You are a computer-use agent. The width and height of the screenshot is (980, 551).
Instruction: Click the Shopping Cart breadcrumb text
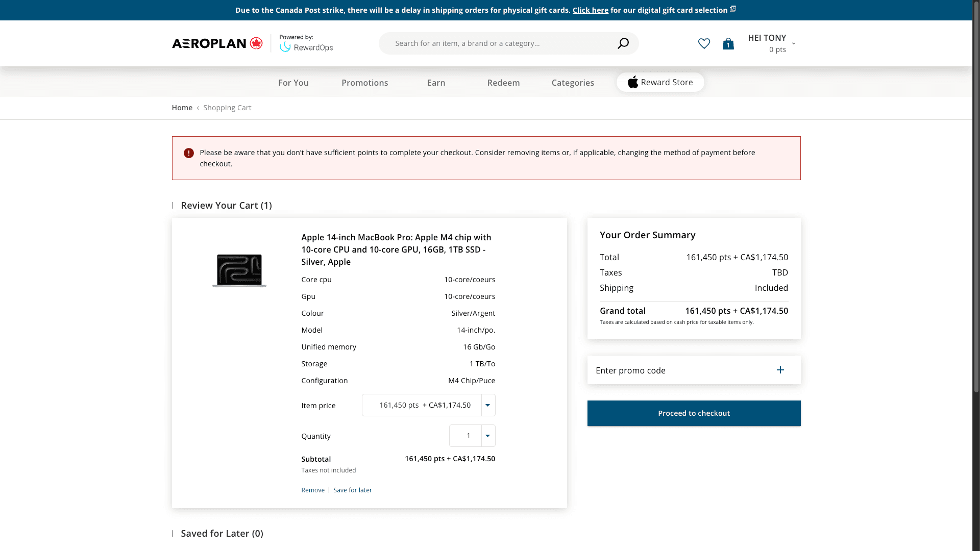[227, 108]
